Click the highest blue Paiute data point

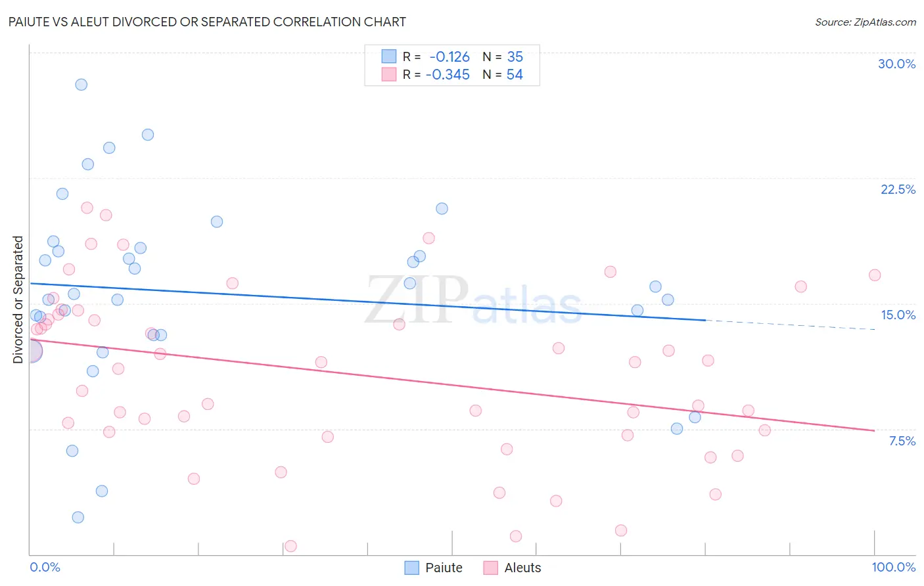[81, 84]
